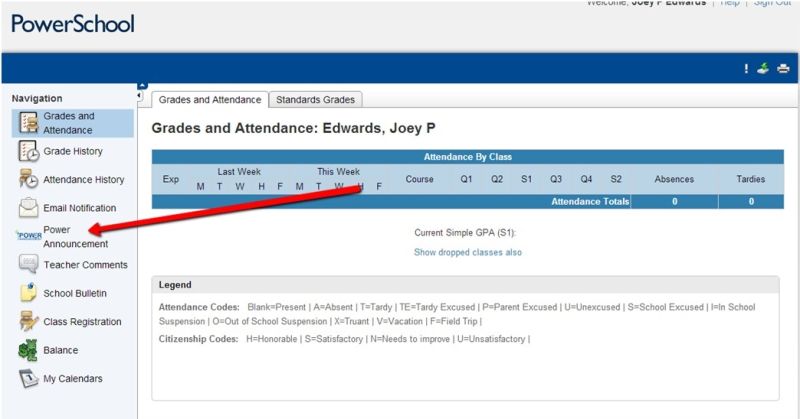Click the Q3 column header
The image size is (800, 419).
tap(556, 179)
